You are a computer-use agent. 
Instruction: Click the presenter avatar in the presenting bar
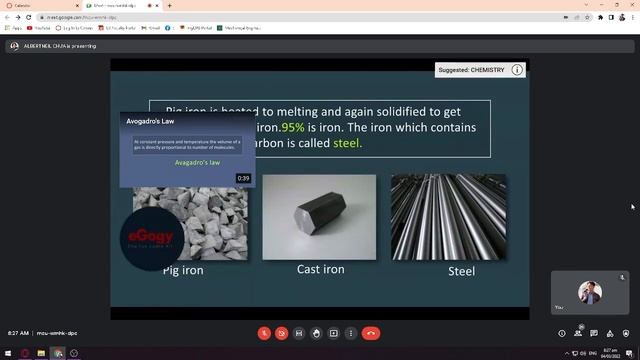coord(14,46)
